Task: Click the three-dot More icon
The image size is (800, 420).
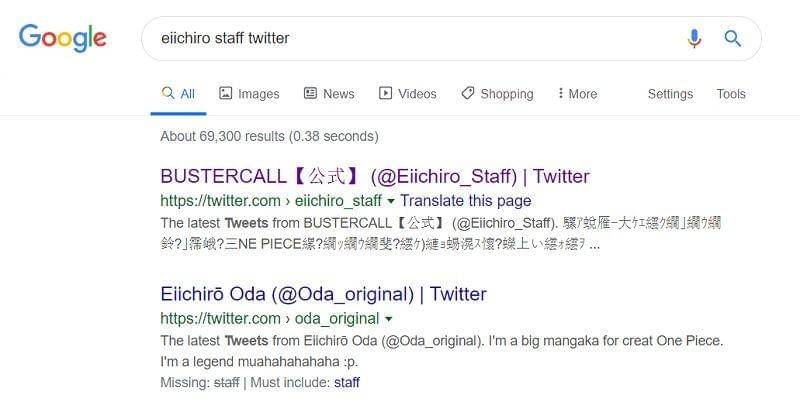Action: coord(560,93)
